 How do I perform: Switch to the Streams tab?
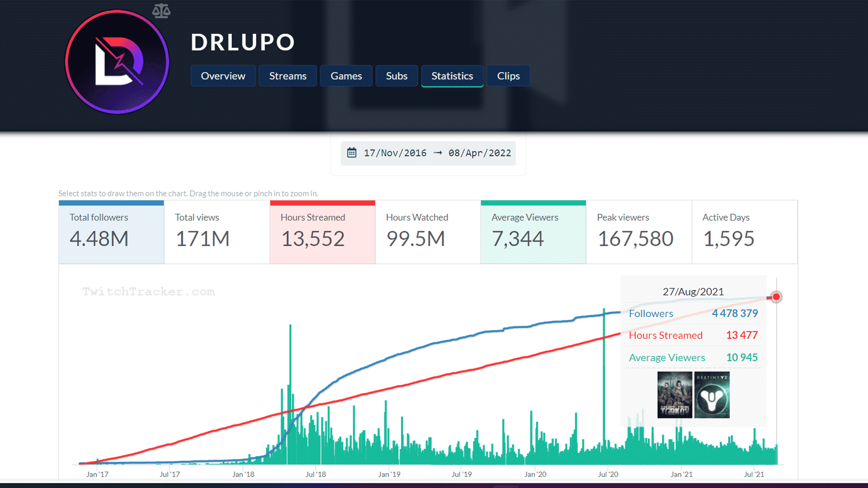click(x=288, y=76)
